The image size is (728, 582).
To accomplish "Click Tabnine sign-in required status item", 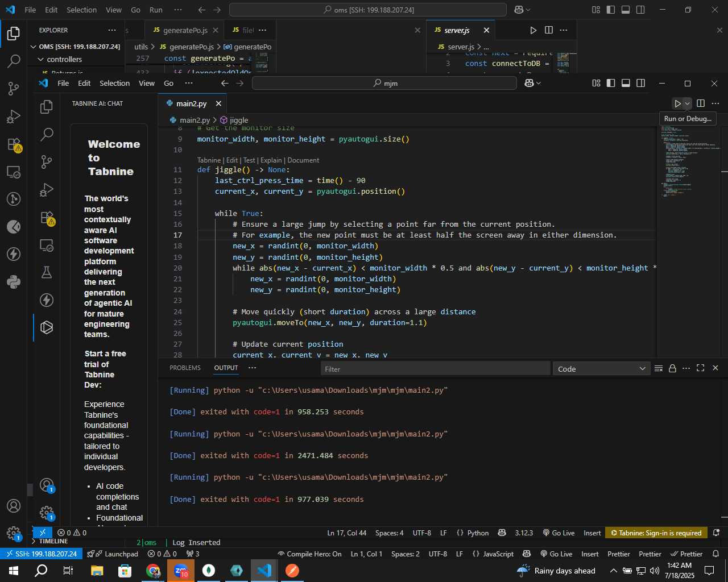I will (x=656, y=533).
